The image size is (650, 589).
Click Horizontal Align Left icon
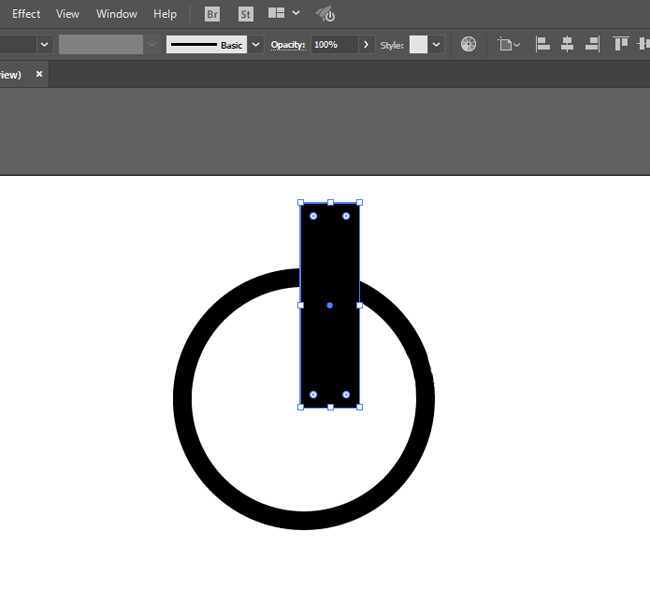click(543, 45)
